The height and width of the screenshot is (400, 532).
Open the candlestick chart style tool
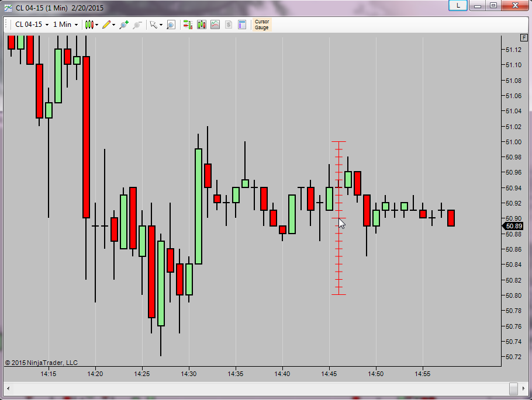89,25
